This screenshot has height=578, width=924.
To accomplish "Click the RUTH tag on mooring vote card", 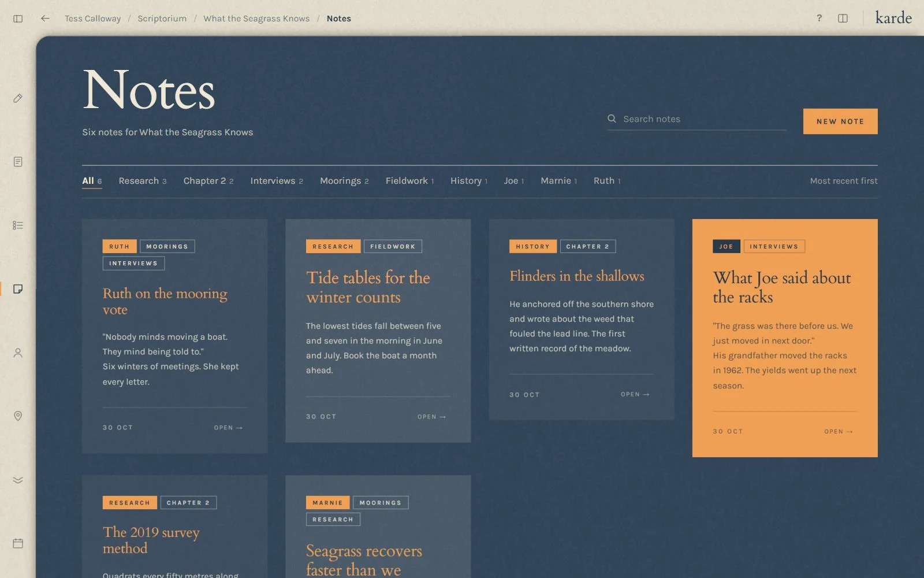I will tap(120, 246).
